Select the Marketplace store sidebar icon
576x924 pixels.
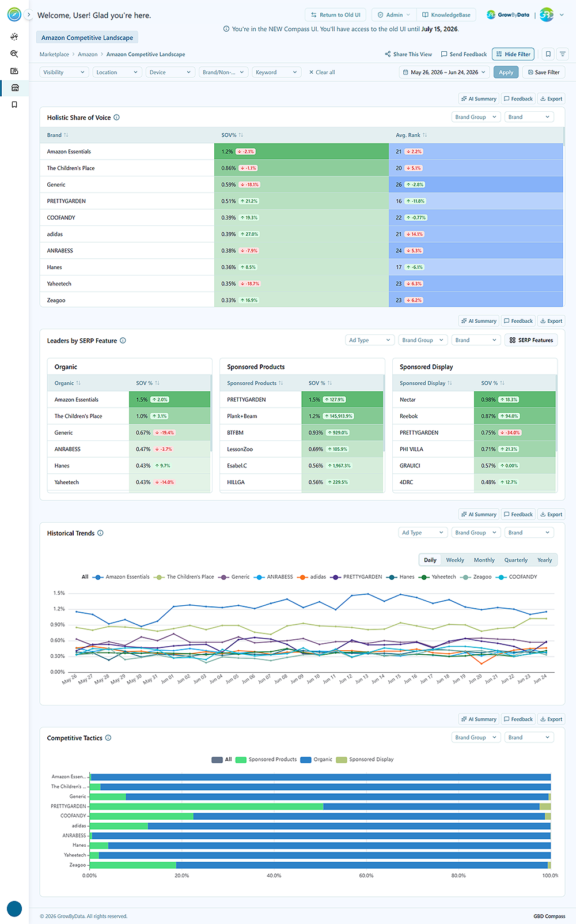click(14, 88)
